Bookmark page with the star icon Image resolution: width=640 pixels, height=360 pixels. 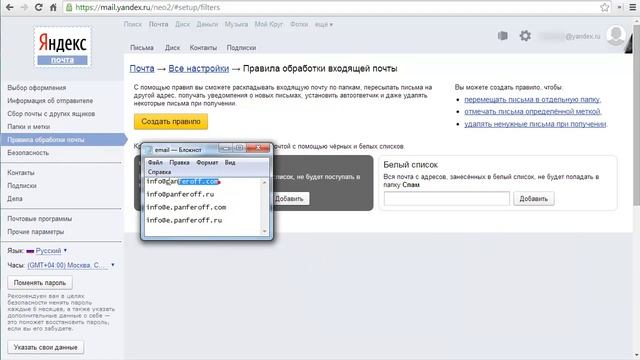(604, 7)
